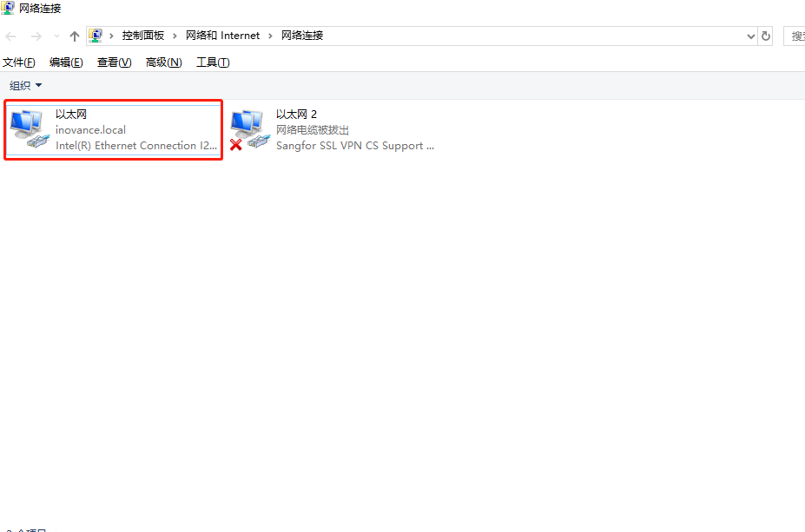The height and width of the screenshot is (532, 805).
Task: Click the window title network icon
Action: coord(8,8)
